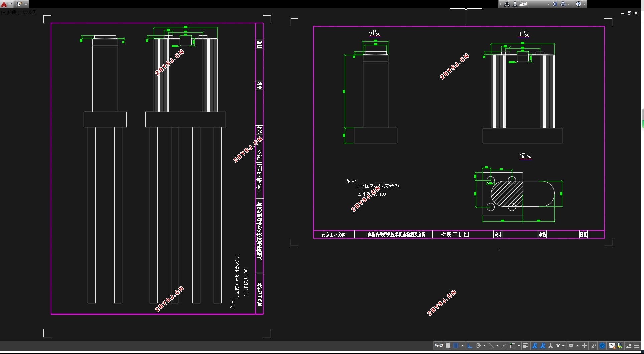The width and height of the screenshot is (644, 354).
Task: Open status bar customization menu icon
Action: (x=637, y=346)
